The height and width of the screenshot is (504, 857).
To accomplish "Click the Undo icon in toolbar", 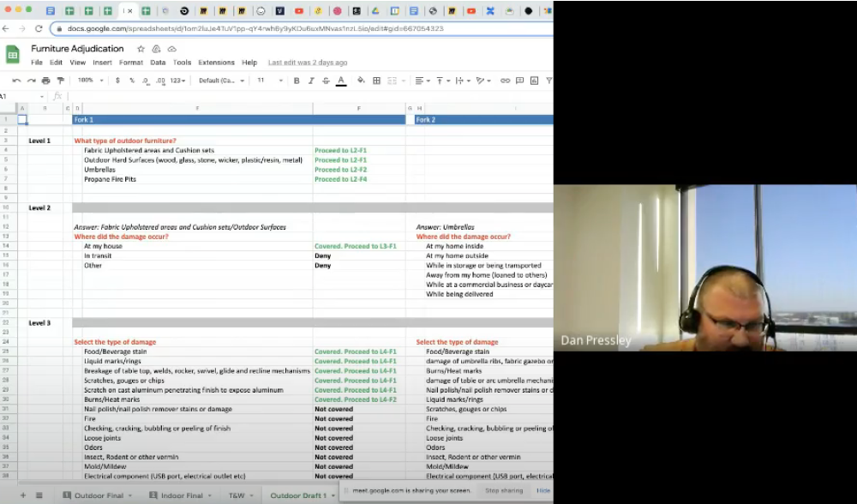I will (16, 81).
